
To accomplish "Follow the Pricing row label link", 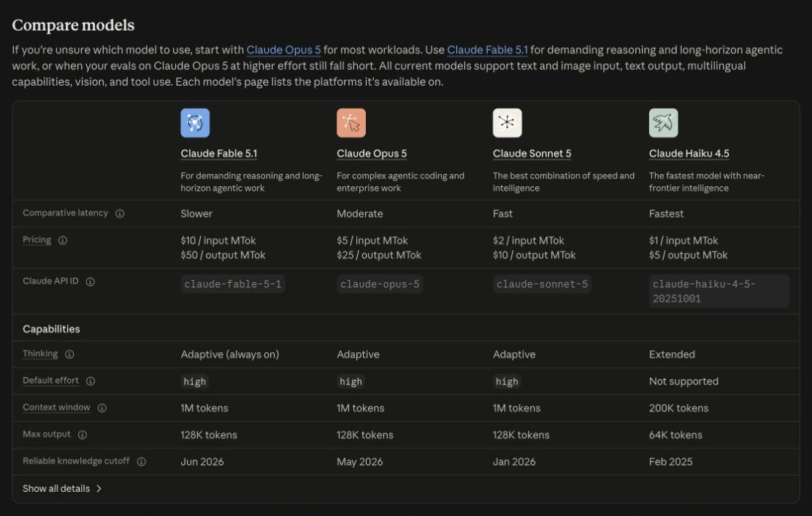I will point(37,240).
